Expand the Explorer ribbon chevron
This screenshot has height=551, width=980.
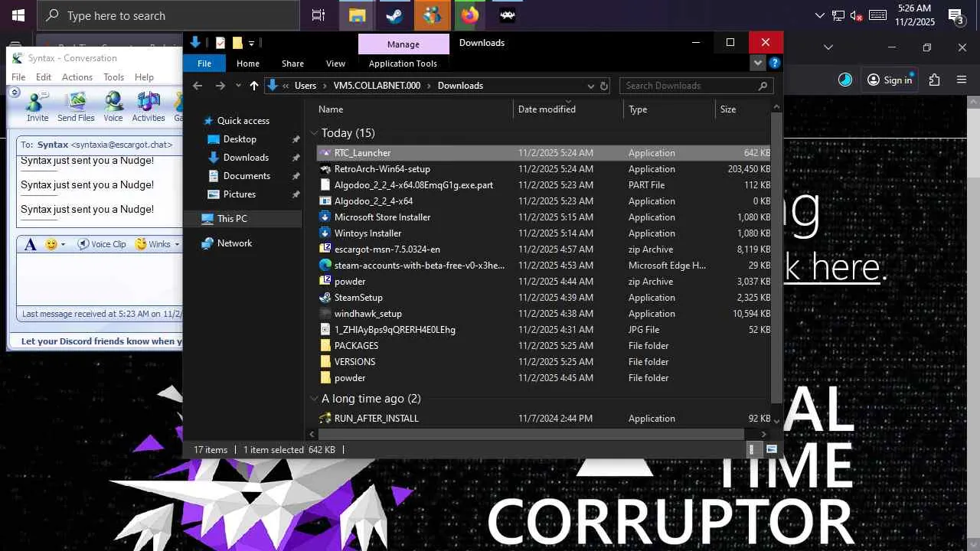(758, 64)
